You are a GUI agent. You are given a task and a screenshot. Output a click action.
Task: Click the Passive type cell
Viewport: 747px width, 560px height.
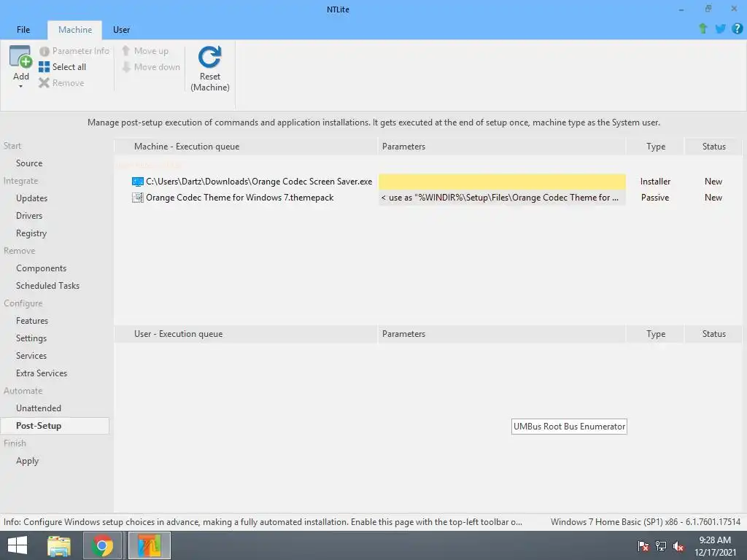[x=655, y=198]
